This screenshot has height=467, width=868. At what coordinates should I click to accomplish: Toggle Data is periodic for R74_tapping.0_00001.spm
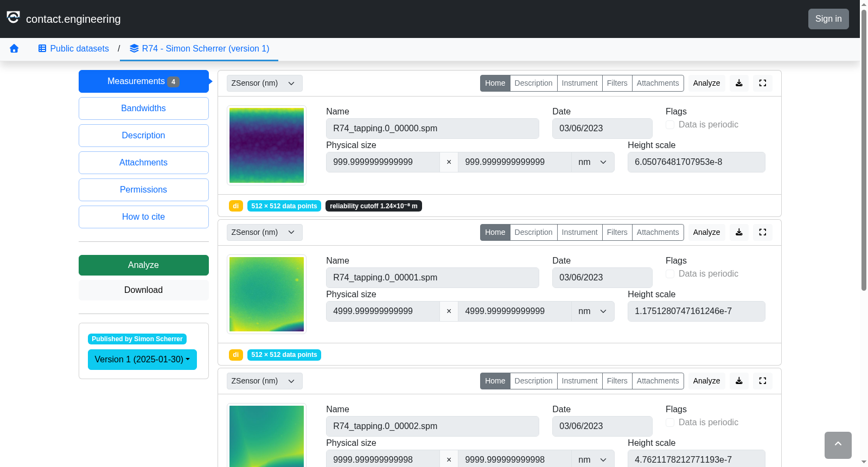pyautogui.click(x=670, y=274)
